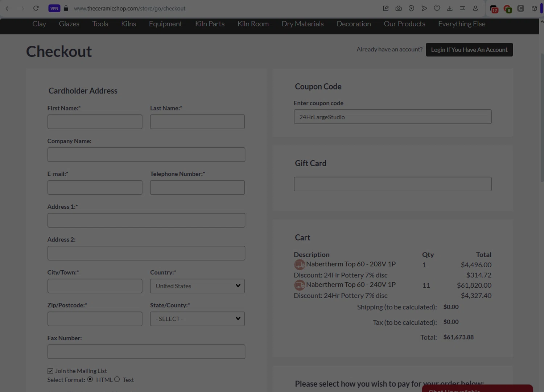Open the Clay menu
The height and width of the screenshot is (392, 544).
click(39, 24)
